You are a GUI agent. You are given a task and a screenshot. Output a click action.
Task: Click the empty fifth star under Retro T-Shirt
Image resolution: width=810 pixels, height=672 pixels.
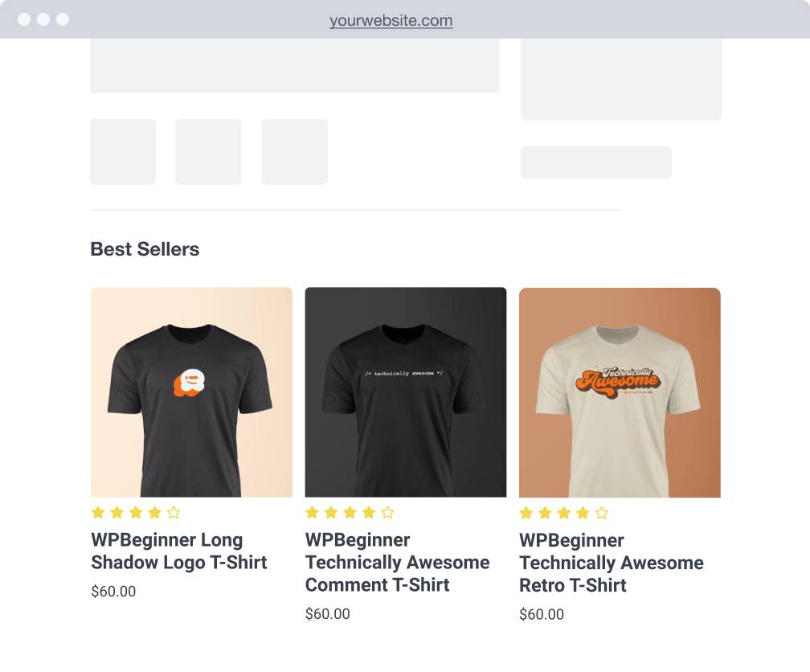[602, 513]
